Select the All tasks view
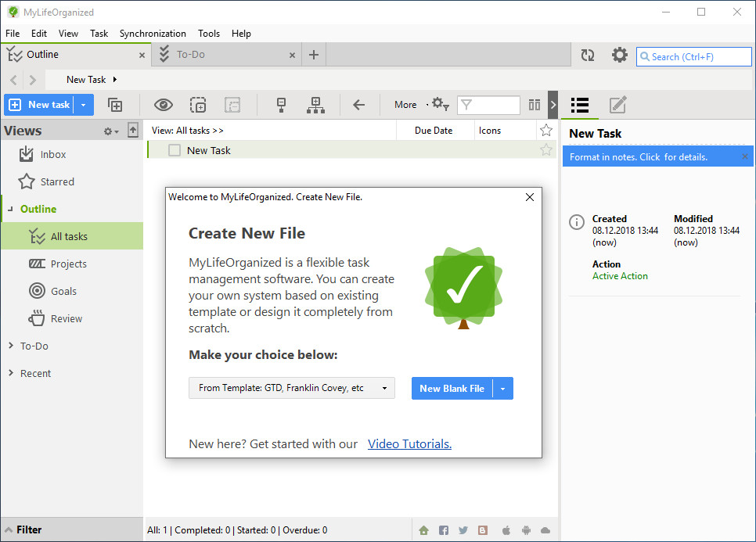Screen dimensions: 756x542 72,236
